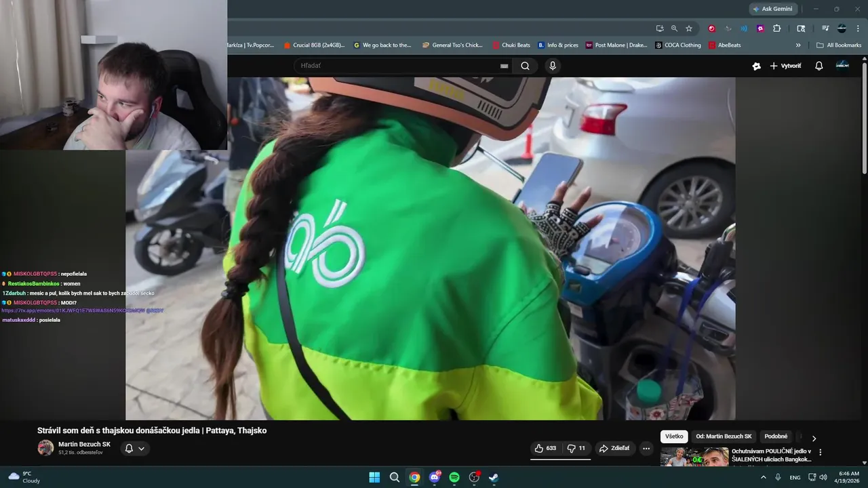Click the red circular extension icon
This screenshot has width=868, height=488.
click(711, 28)
